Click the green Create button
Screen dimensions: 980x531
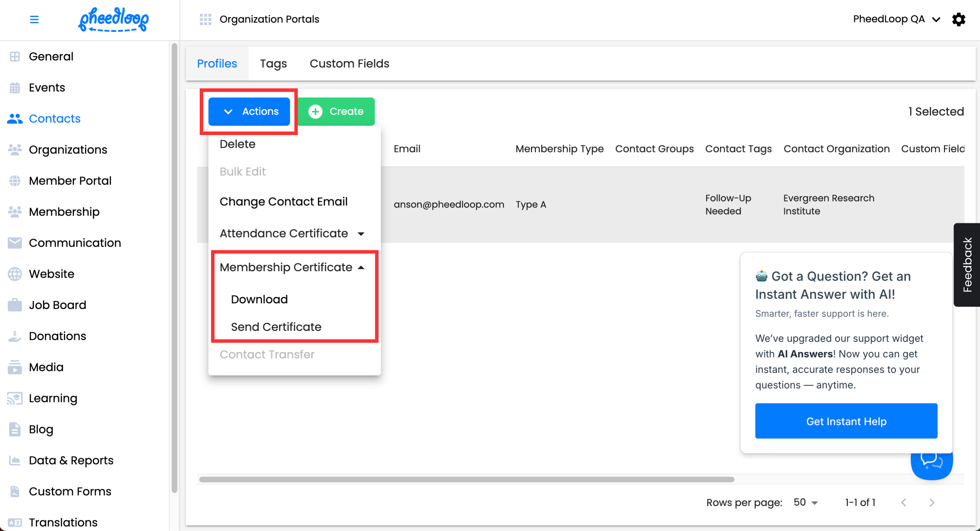[336, 111]
